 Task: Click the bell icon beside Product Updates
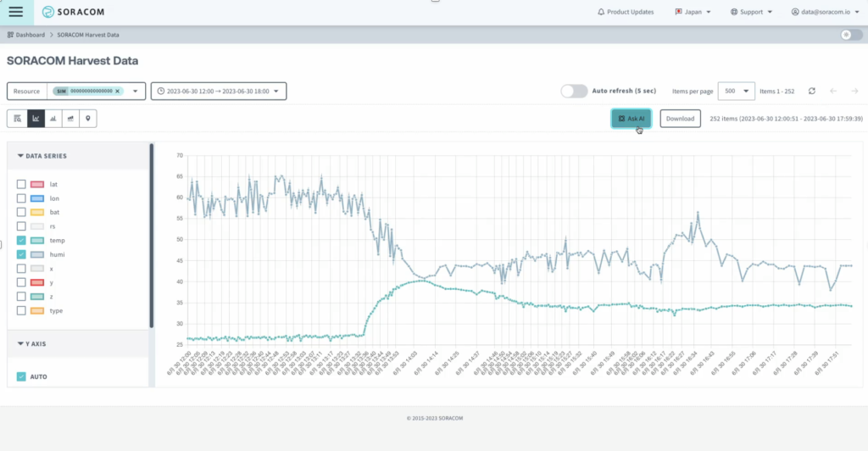pos(601,12)
